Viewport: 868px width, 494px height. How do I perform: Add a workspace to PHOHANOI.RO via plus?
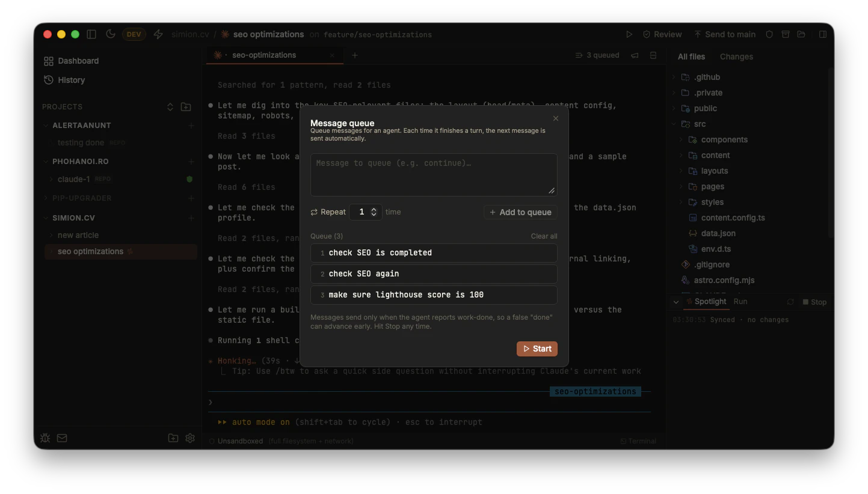pyautogui.click(x=191, y=162)
